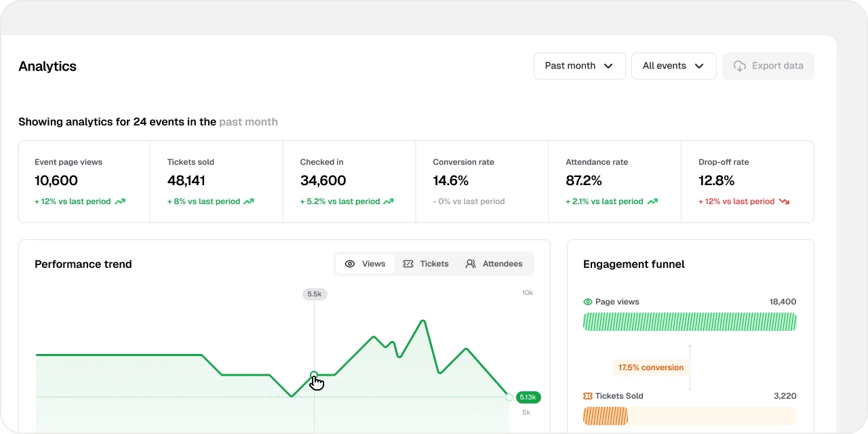868x434 pixels.
Task: Click the 17.5% conversion badge
Action: point(651,368)
